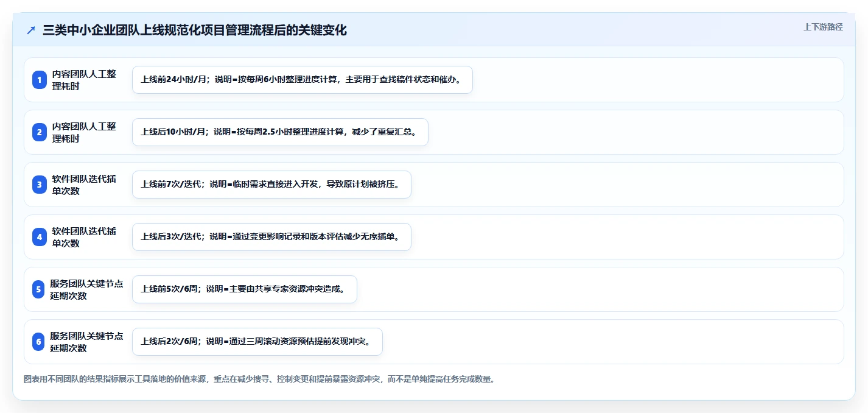
Task: Select 服务团队关键节点延期次数 label in row 6
Action: (86, 342)
